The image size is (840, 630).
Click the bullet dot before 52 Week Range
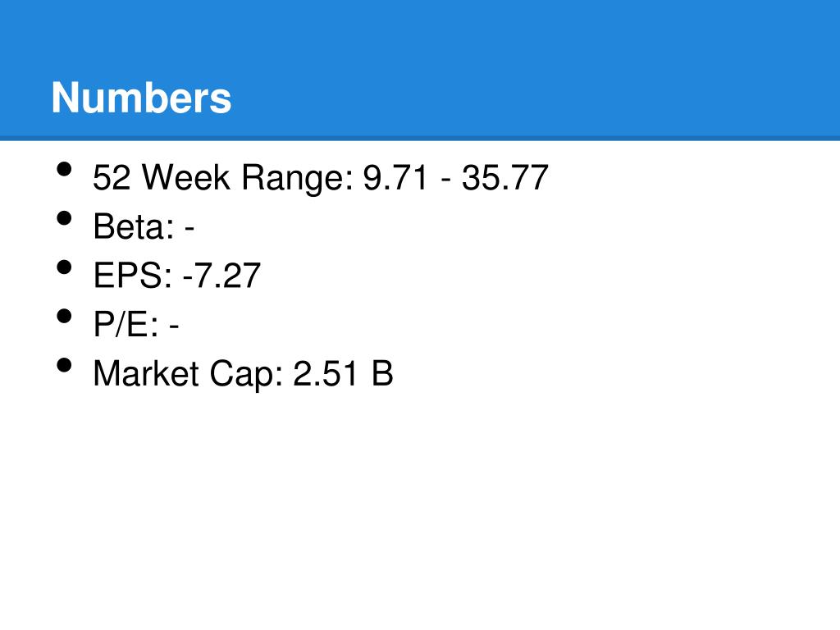coord(64,171)
